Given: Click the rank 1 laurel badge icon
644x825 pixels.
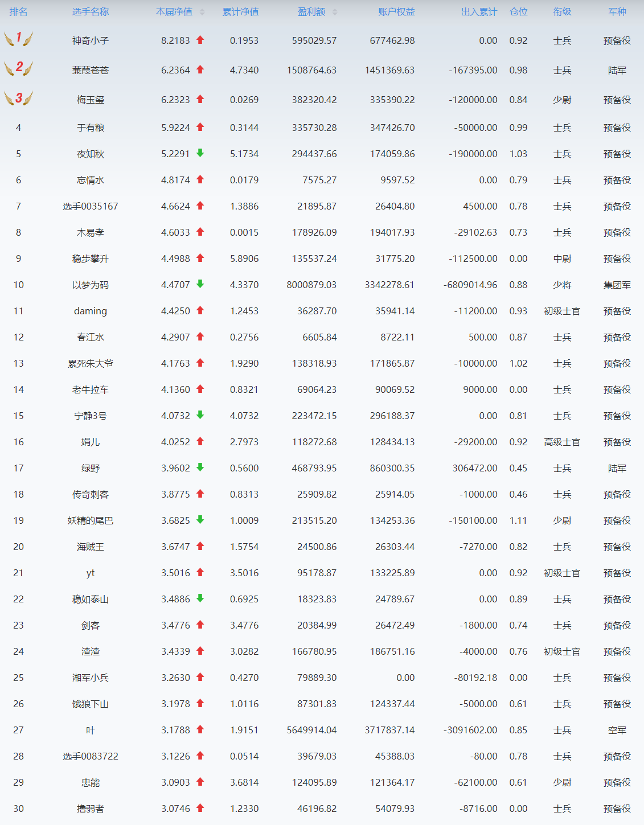Looking at the screenshot, I should coord(18,39).
